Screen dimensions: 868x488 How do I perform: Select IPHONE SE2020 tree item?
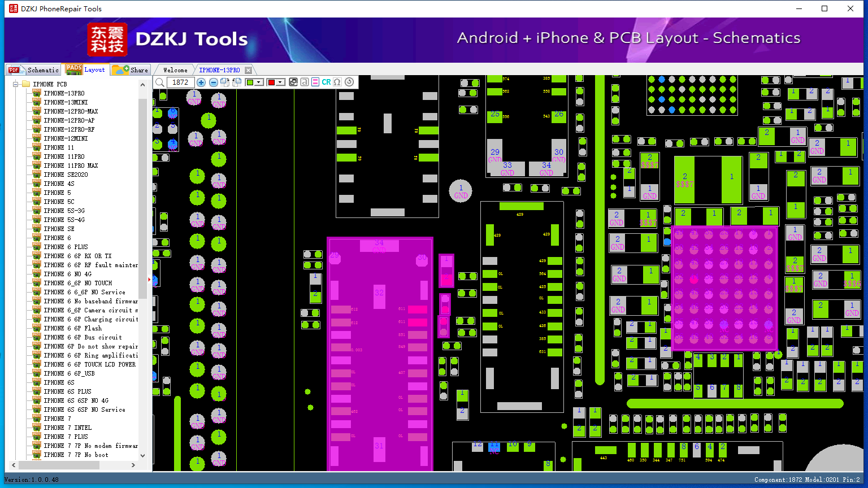[66, 175]
